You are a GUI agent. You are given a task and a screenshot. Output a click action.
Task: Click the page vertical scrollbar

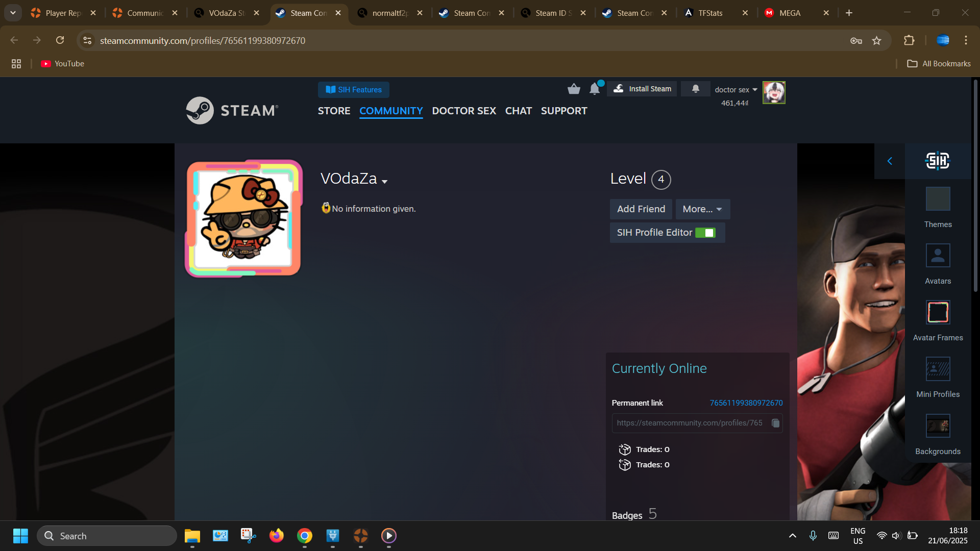[x=975, y=185]
